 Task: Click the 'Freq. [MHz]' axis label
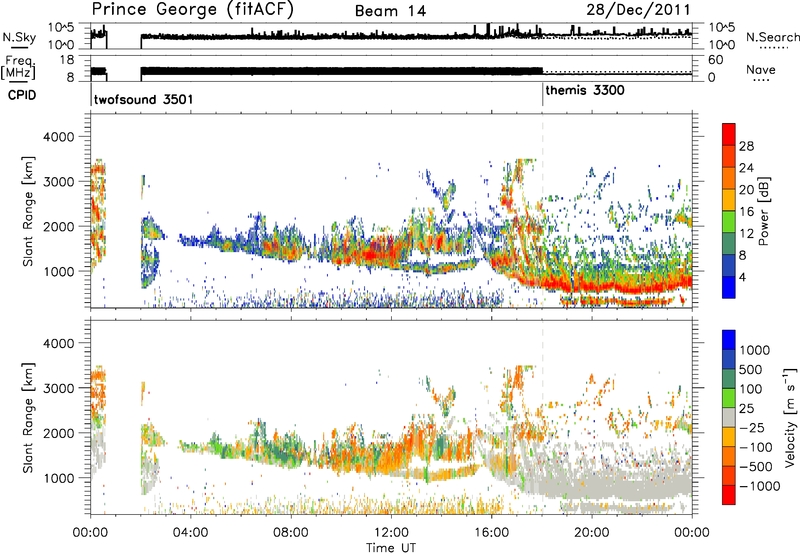(x=18, y=68)
